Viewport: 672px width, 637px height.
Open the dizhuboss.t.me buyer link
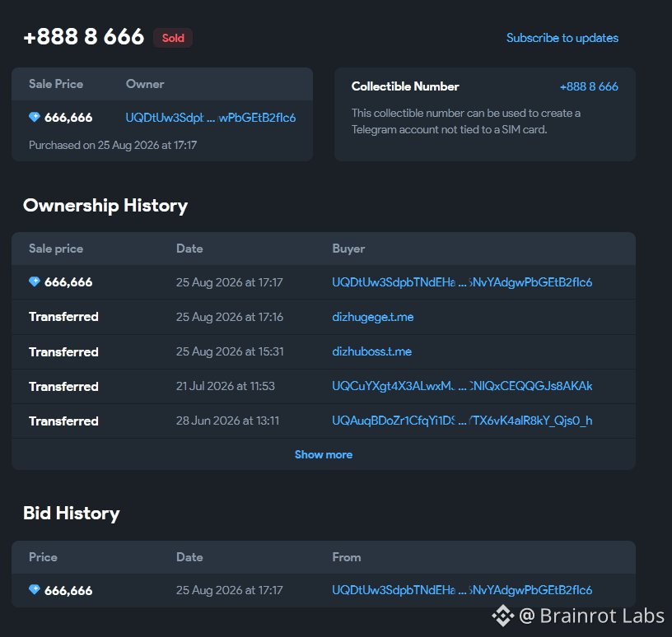[x=372, y=351]
